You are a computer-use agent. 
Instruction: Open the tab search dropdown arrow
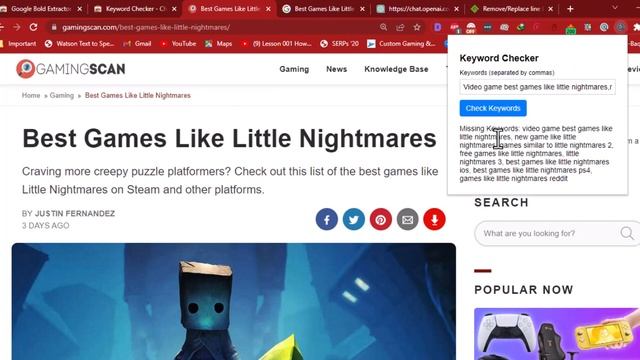pyautogui.click(x=615, y=8)
